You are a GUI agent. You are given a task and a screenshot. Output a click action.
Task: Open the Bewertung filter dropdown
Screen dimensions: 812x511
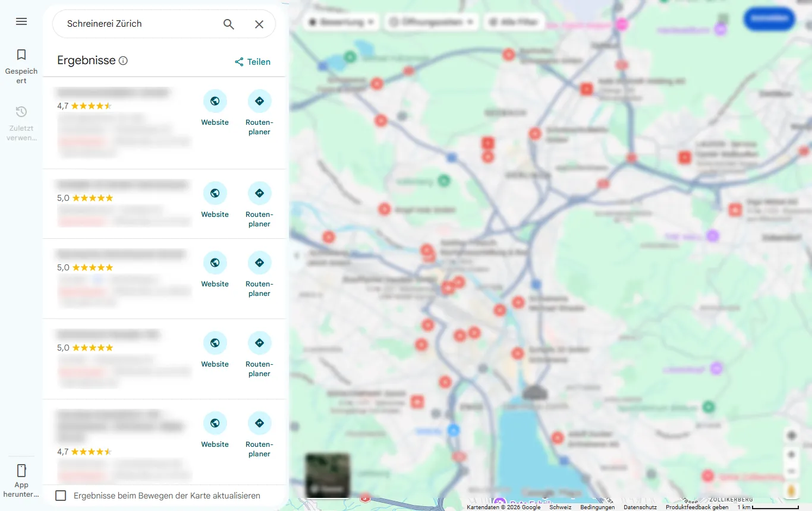[x=342, y=22]
